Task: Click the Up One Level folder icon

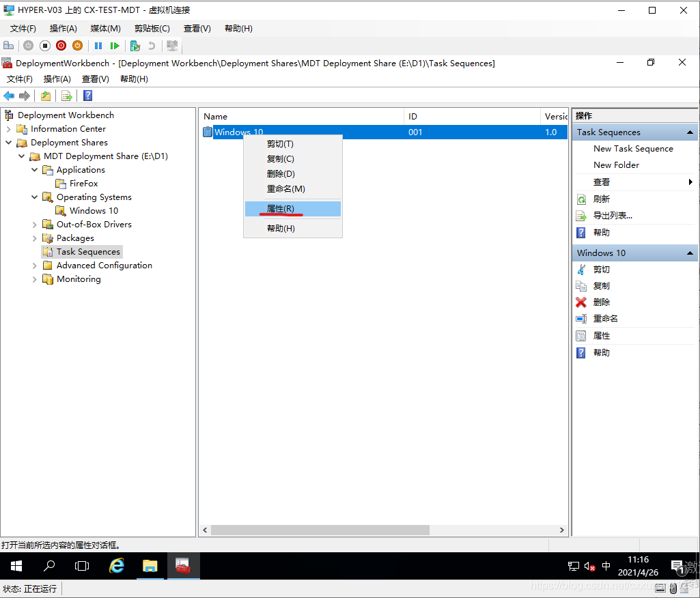Action: 46,96
